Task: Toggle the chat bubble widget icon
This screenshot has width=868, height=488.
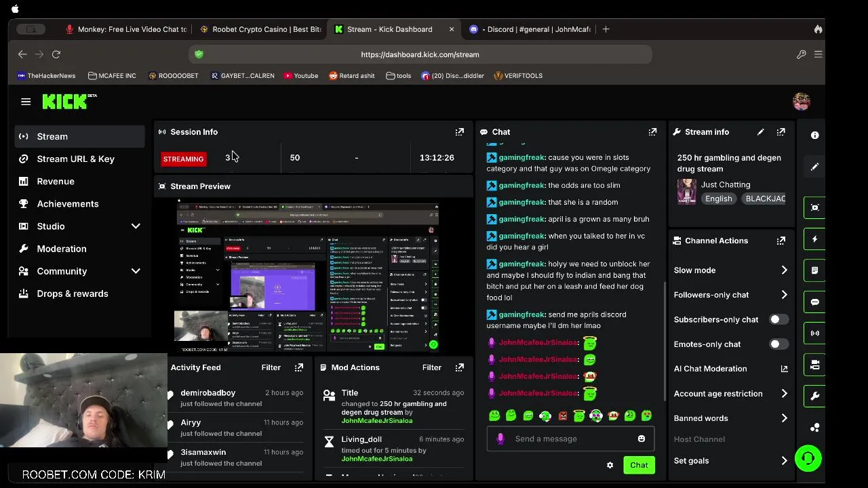Action: click(814, 302)
